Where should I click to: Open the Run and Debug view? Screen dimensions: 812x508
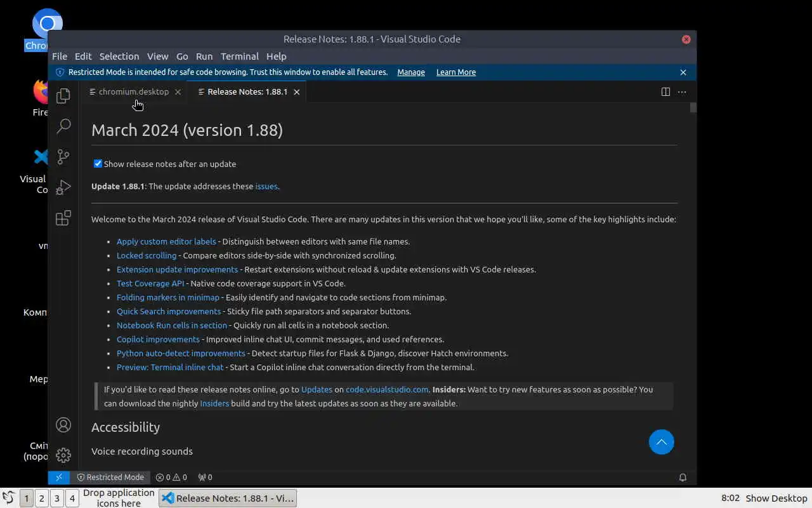[63, 187]
